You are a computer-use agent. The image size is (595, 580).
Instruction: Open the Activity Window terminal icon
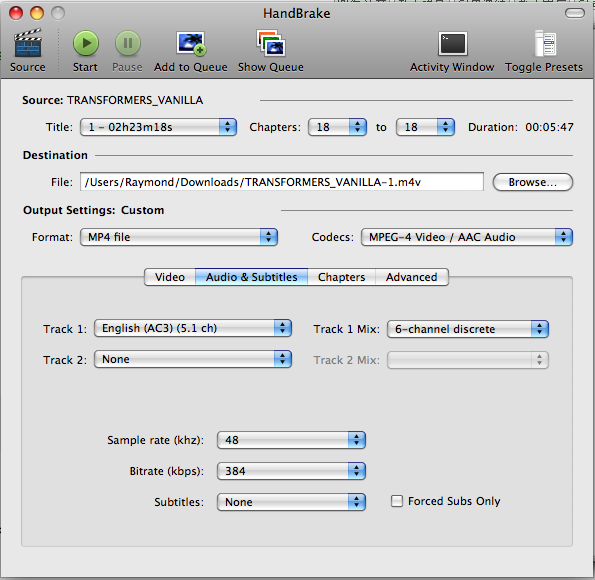pyautogui.click(x=452, y=44)
